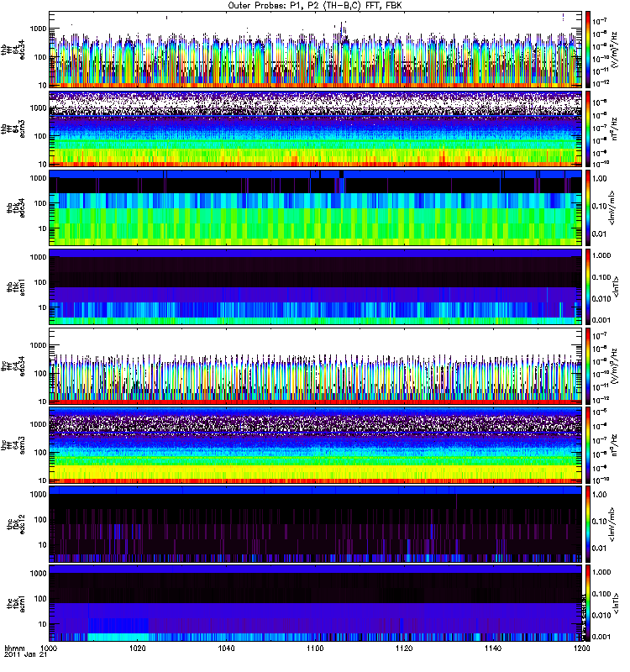Click the "100" frequency tick of thb fff scm3 panel
This screenshot has width=630, height=672.
tap(40, 136)
